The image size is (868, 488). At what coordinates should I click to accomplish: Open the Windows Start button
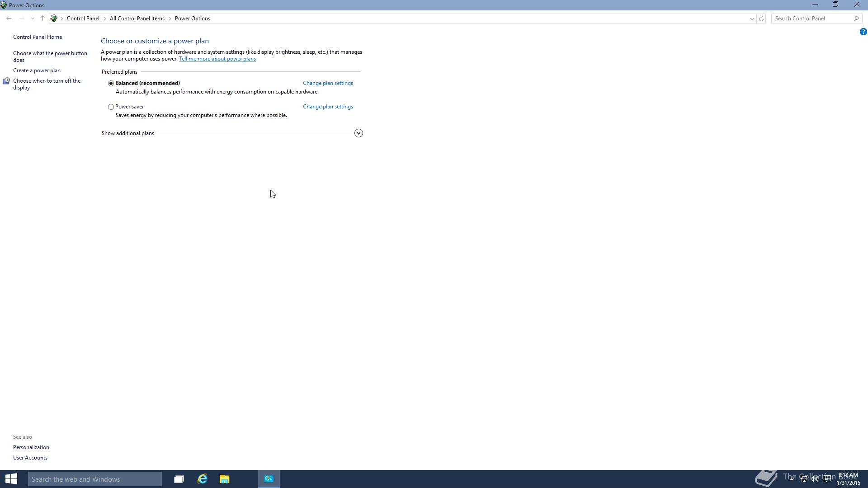(11, 479)
